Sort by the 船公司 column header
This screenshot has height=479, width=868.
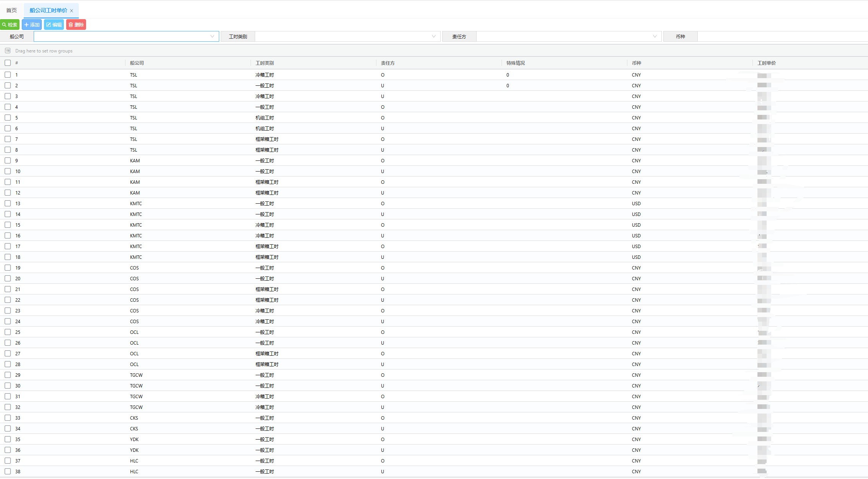[137, 63]
